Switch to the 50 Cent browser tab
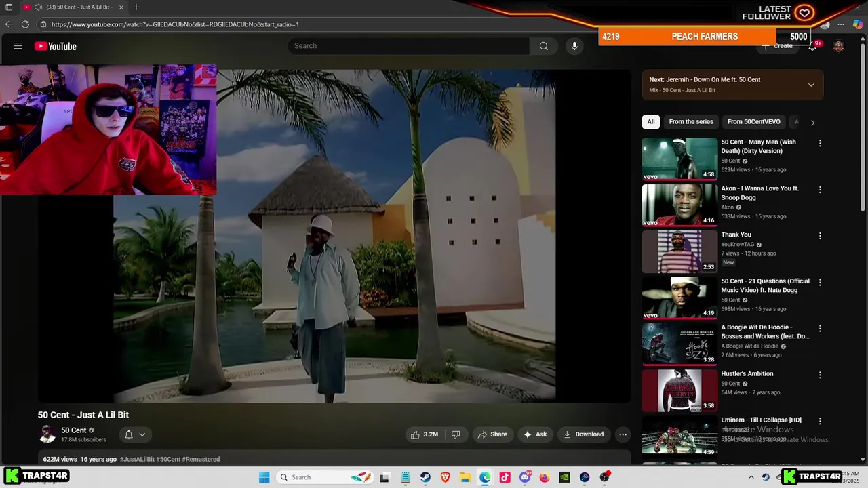Screen dimensions: 868x488 (73, 7)
